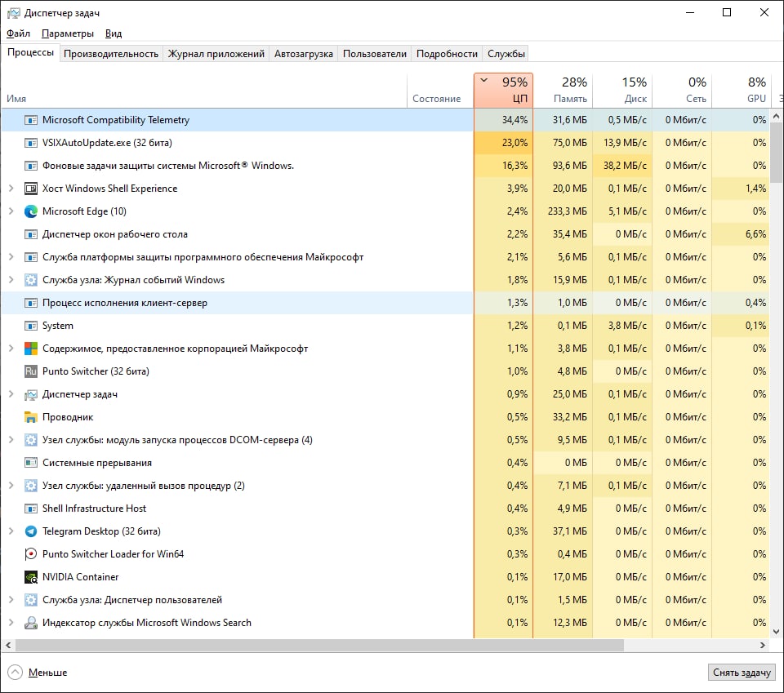Switch to the Службы tab

point(506,54)
